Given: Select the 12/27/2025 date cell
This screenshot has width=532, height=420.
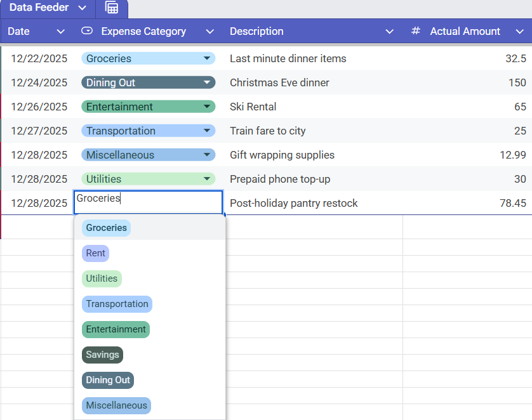Looking at the screenshot, I should click(x=39, y=131).
